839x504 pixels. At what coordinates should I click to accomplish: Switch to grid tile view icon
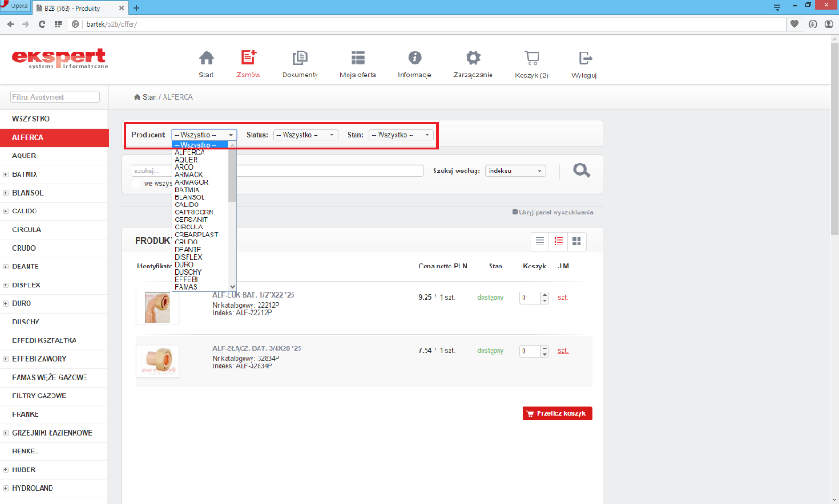[577, 242]
